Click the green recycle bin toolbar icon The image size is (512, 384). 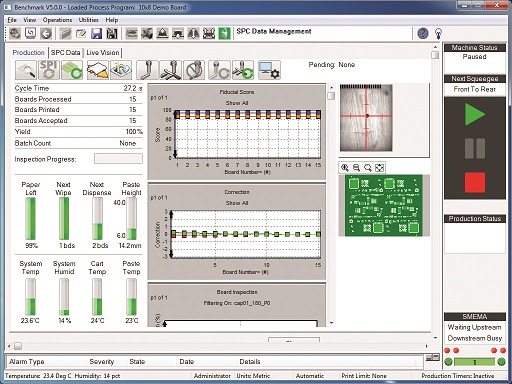pyautogui.click(x=224, y=33)
